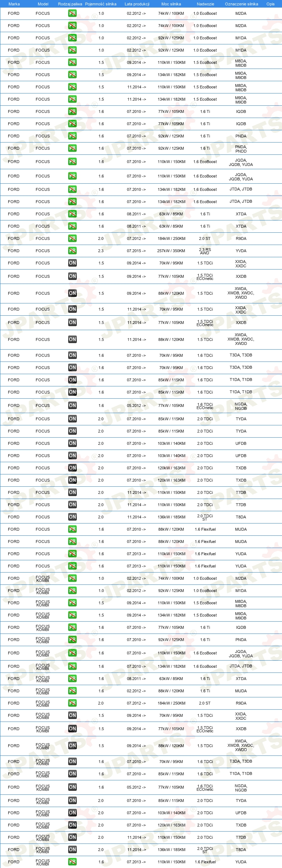Click ON icon in FOCUS KOMBI TYDA row
282x868 pixels.
tap(72, 801)
